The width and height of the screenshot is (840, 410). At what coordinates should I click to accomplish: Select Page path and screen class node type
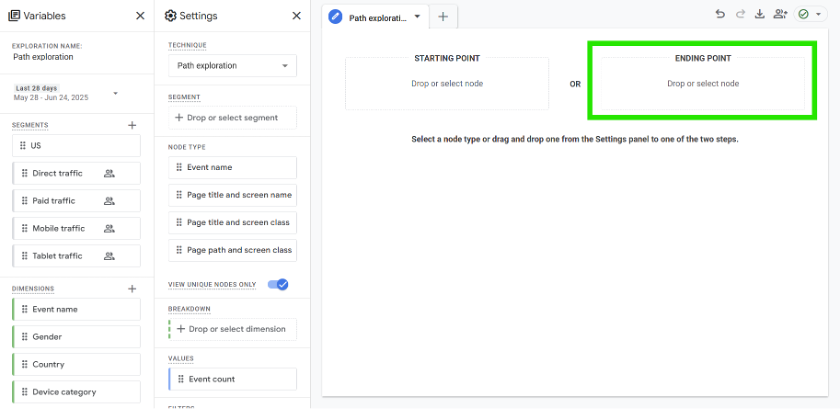click(232, 250)
